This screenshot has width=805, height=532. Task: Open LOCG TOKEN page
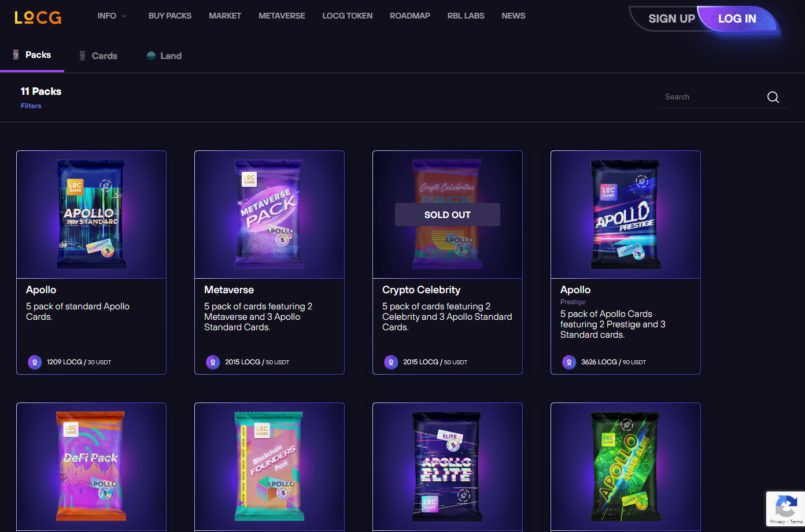[347, 16]
